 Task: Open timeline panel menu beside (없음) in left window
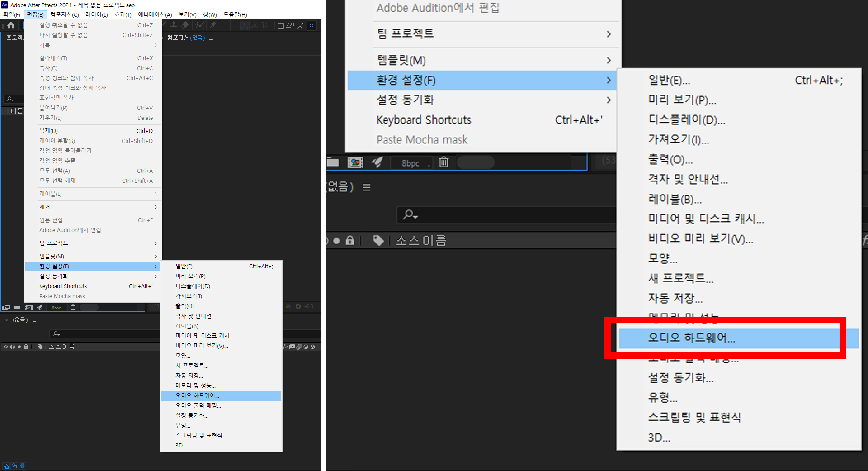coord(34,320)
